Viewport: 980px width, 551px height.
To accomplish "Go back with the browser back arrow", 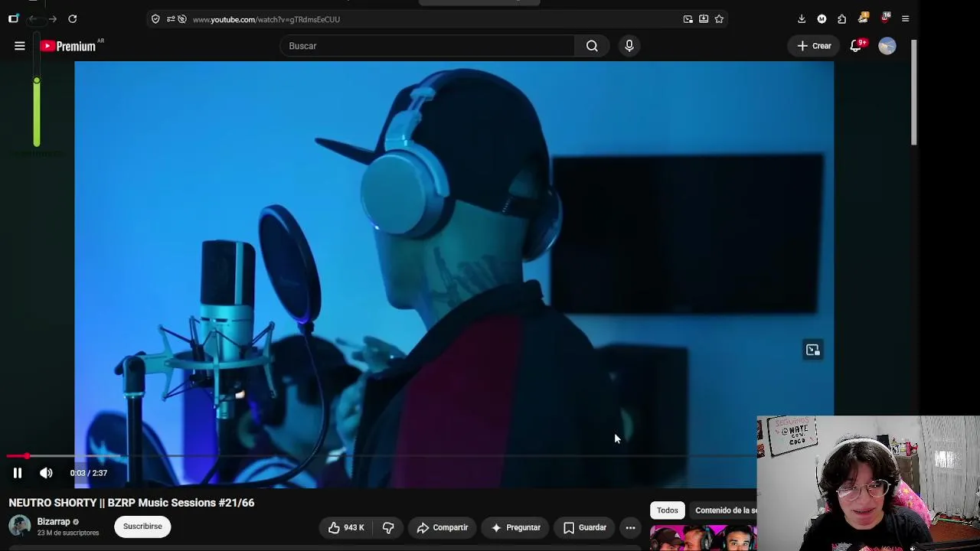I will 33,19.
